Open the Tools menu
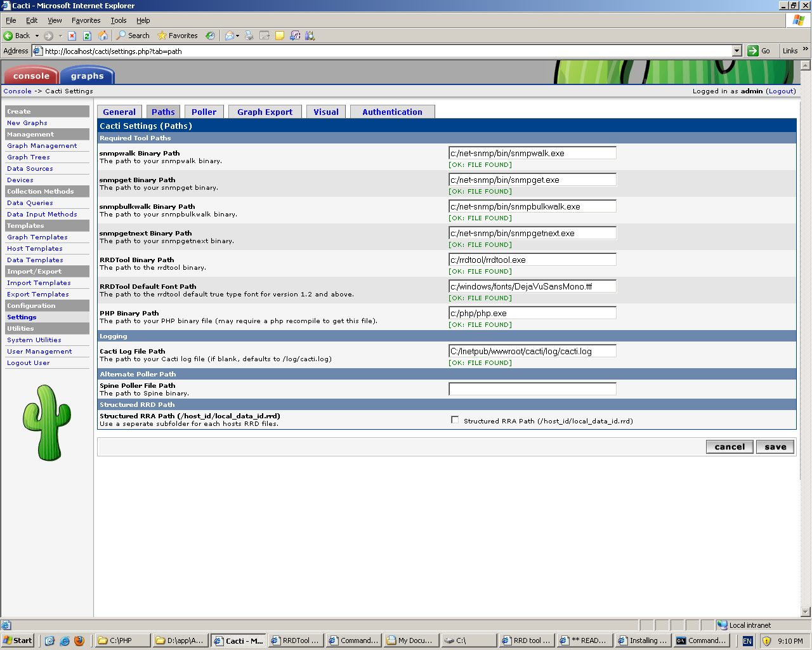This screenshot has width=812, height=650. tap(119, 20)
